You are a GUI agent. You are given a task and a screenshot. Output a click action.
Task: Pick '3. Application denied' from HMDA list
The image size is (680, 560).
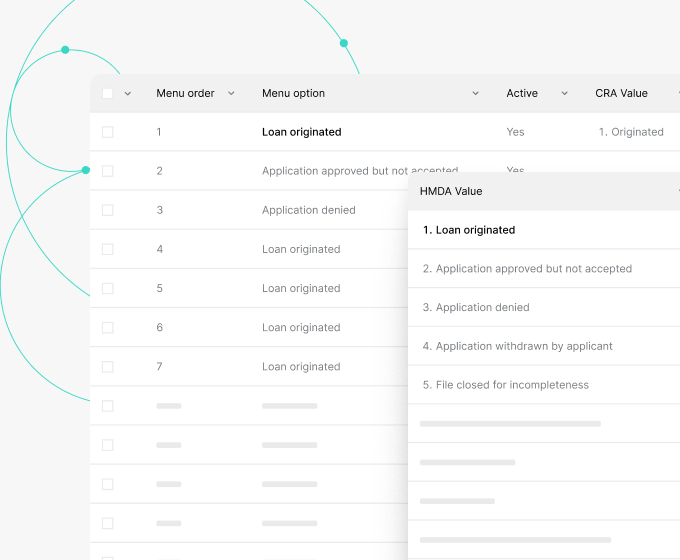(476, 308)
